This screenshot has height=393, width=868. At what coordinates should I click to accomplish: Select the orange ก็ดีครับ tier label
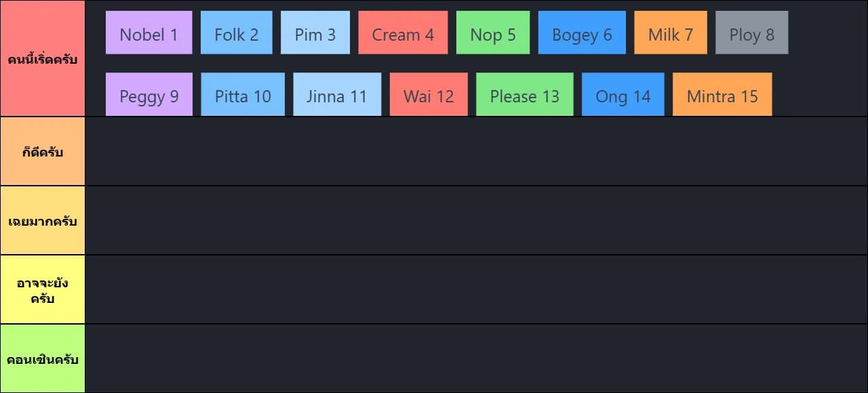43,152
